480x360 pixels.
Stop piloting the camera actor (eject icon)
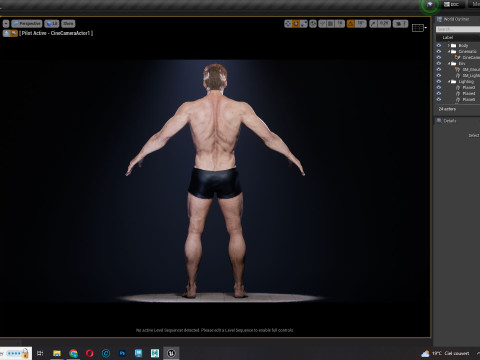(6, 33)
